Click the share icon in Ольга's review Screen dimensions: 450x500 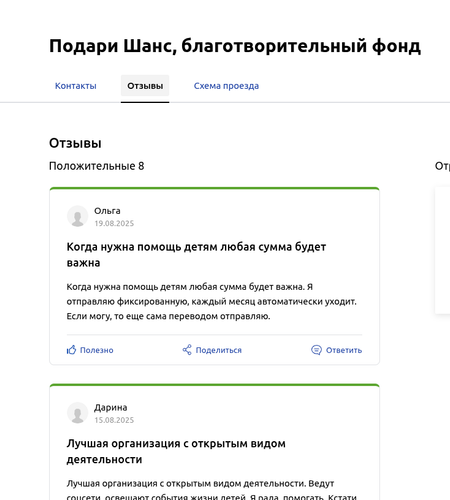point(187,350)
